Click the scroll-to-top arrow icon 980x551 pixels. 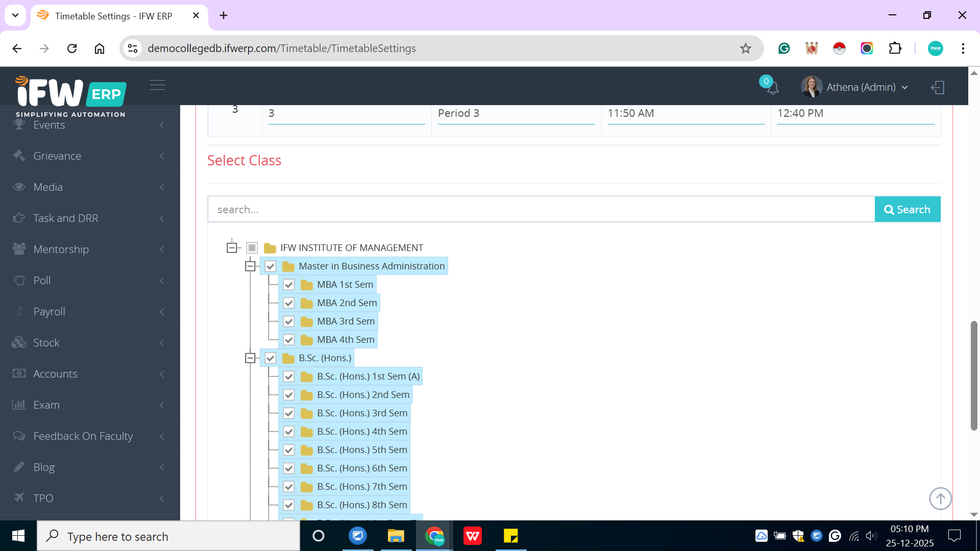coord(940,498)
